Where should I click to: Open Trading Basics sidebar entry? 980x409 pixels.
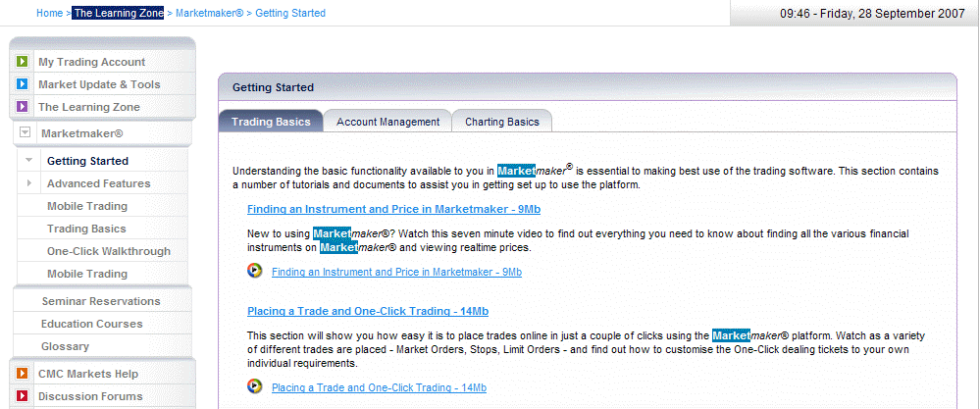[x=86, y=229]
